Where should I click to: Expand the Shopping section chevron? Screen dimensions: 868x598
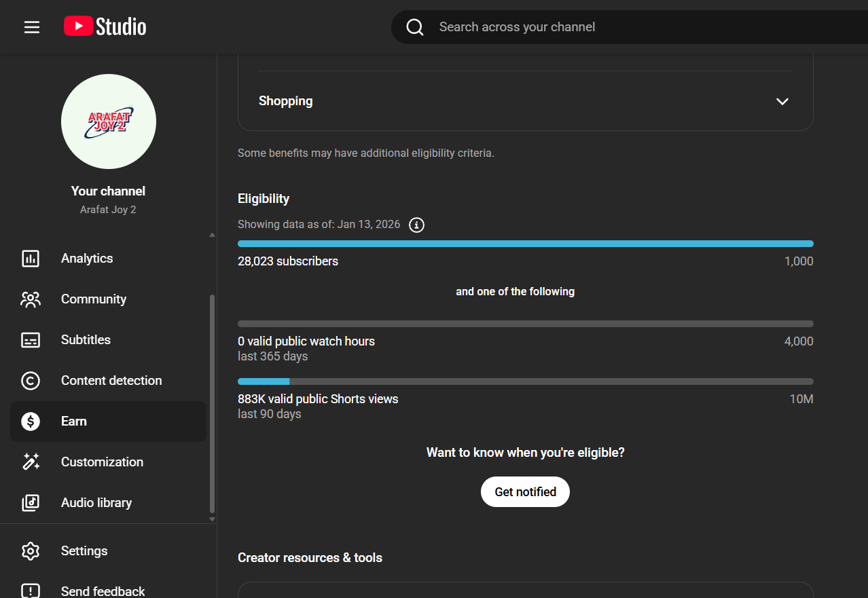[x=782, y=101]
